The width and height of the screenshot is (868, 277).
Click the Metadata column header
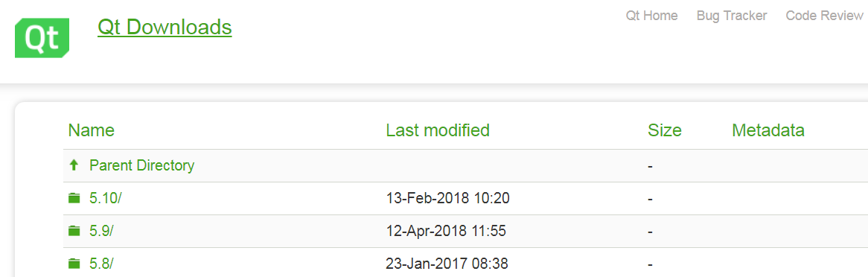[x=768, y=130]
